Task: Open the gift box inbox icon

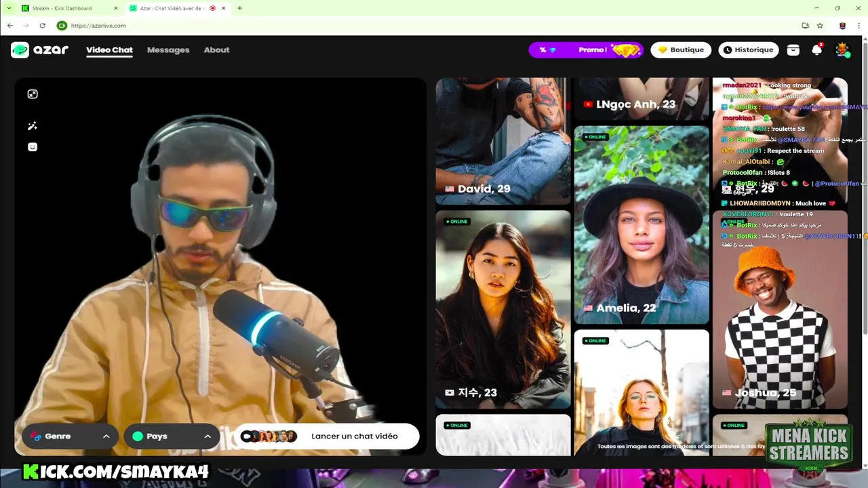Action: pyautogui.click(x=793, y=50)
